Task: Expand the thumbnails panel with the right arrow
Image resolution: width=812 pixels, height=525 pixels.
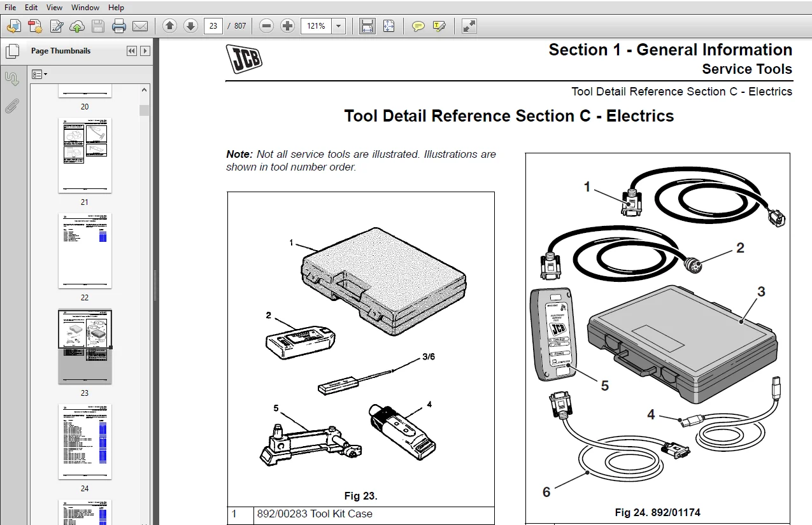Action: [145, 51]
